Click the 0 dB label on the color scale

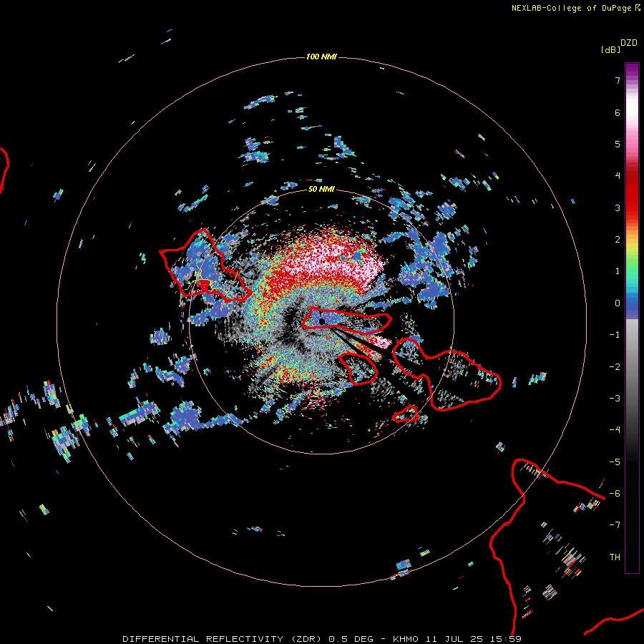point(618,303)
